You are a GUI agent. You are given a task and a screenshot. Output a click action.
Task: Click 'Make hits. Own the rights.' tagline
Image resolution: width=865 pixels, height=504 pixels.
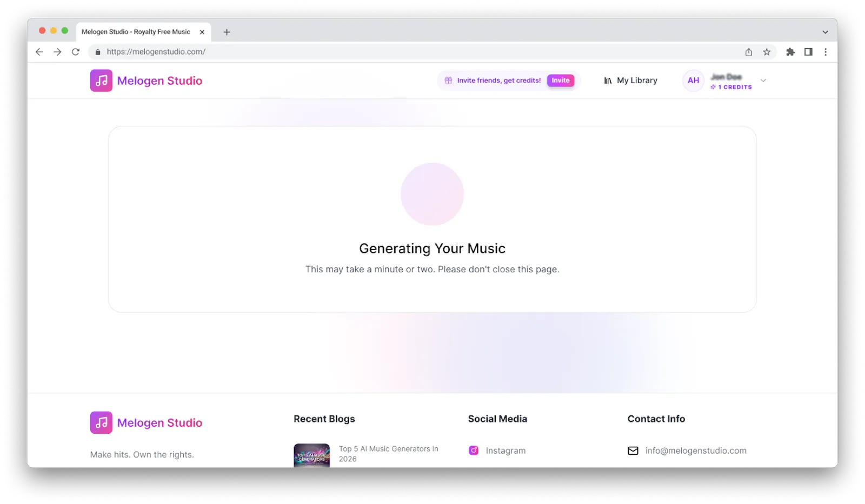[142, 455]
